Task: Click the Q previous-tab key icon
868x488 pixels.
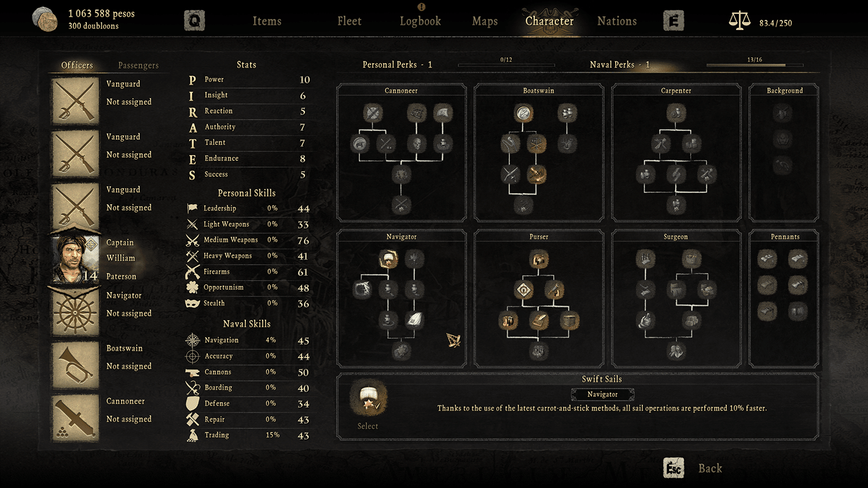Action: point(194,21)
